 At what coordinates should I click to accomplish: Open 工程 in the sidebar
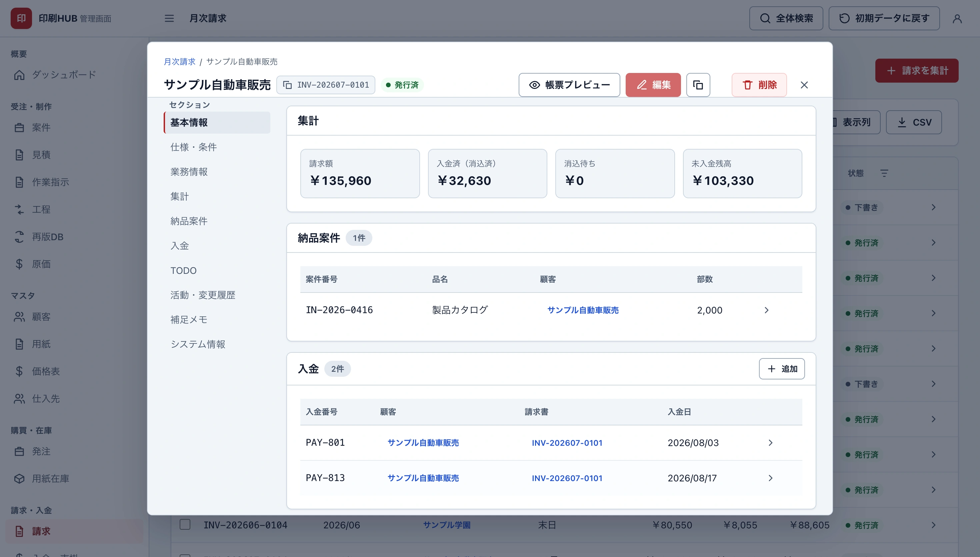tap(74, 210)
